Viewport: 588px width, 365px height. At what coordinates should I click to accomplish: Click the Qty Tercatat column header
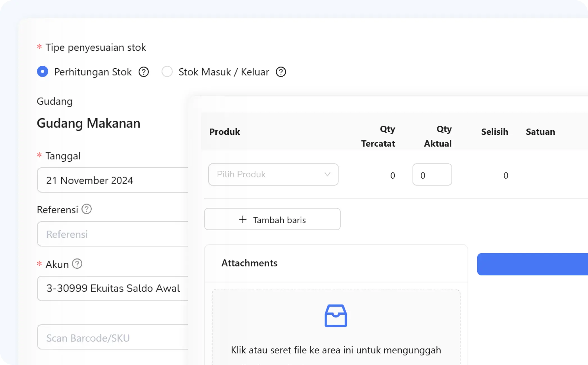(378, 136)
